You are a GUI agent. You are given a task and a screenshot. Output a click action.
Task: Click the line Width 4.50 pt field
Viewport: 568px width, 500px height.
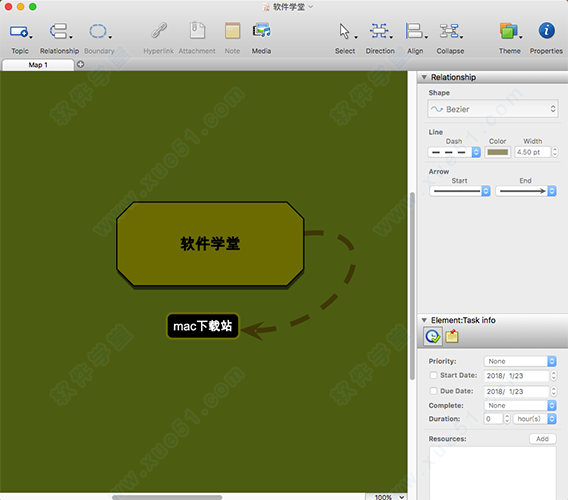[x=532, y=152]
